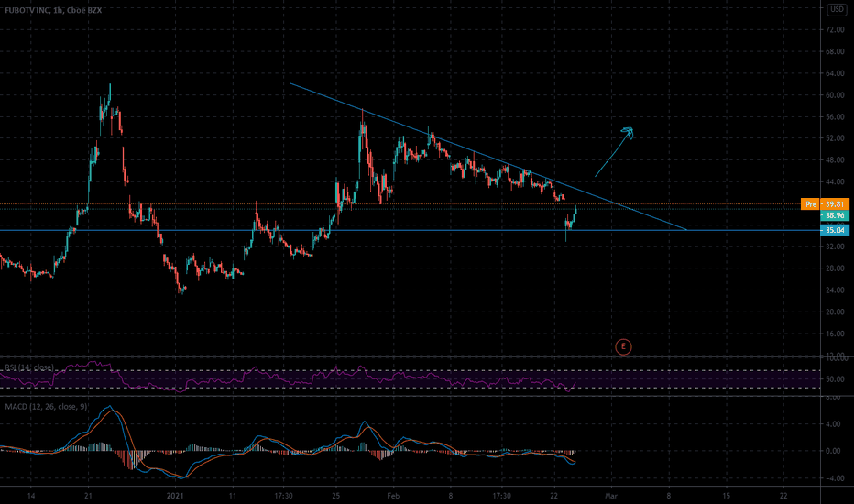Click the 24.00 price axis label

coord(835,290)
